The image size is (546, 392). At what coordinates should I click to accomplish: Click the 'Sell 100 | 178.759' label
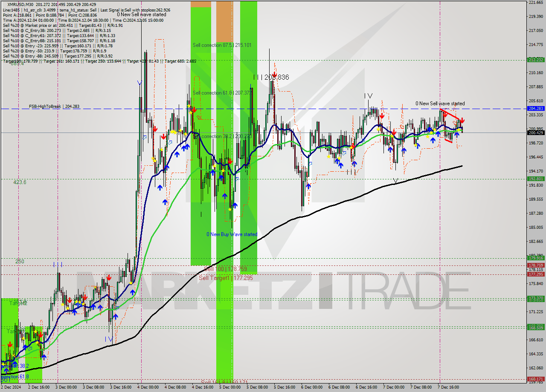225,269
